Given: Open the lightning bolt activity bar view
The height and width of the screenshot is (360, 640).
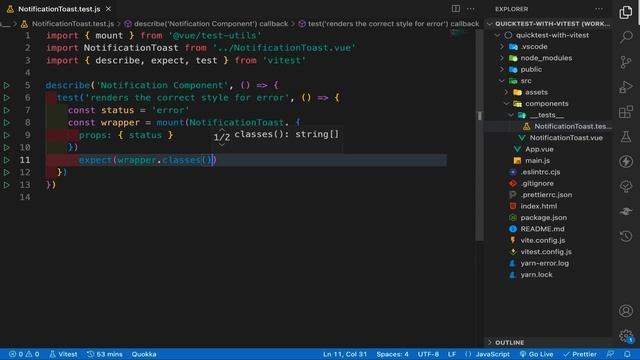Looking at the screenshot, I should [x=626, y=162].
